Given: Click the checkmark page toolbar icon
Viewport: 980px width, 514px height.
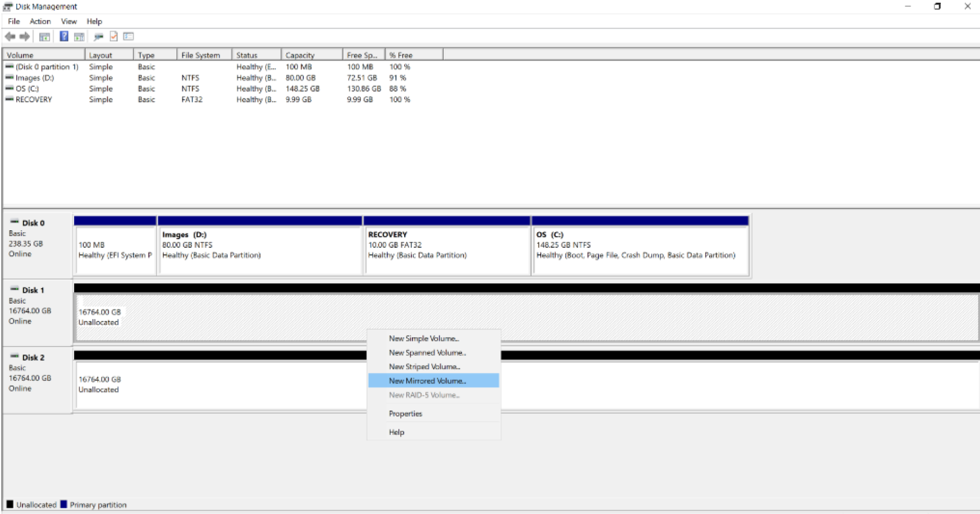Looking at the screenshot, I should (113, 37).
